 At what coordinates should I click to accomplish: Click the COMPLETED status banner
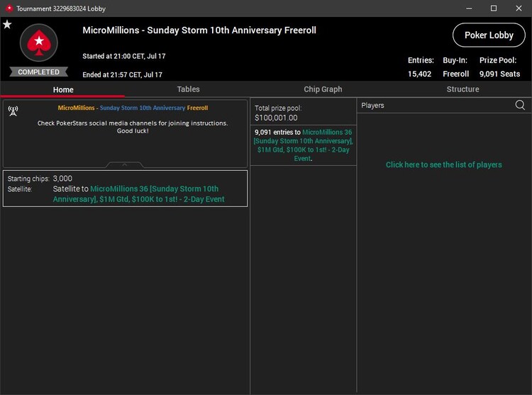pyautogui.click(x=39, y=72)
